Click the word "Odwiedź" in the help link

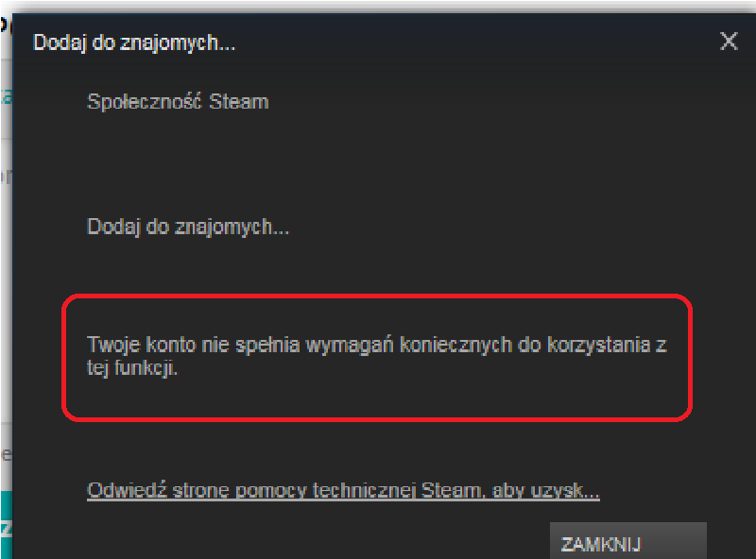127,491
